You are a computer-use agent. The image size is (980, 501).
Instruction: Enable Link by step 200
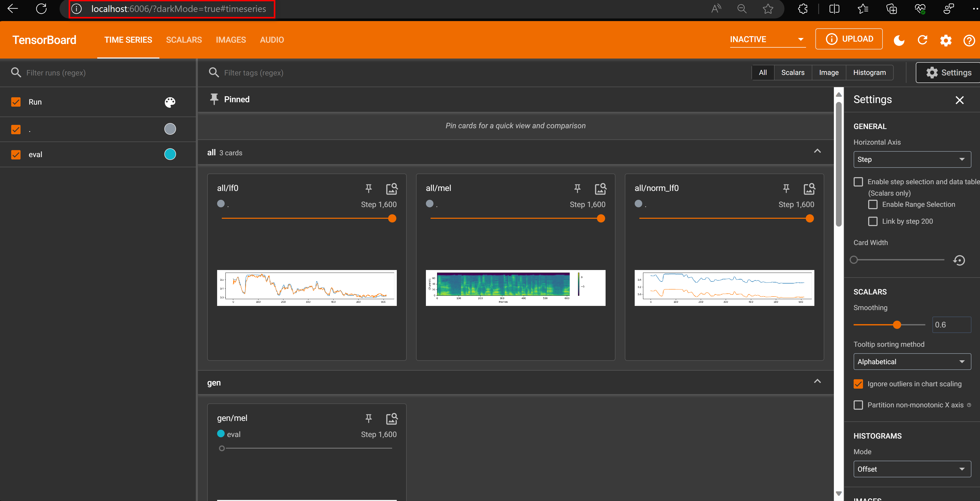pos(873,221)
